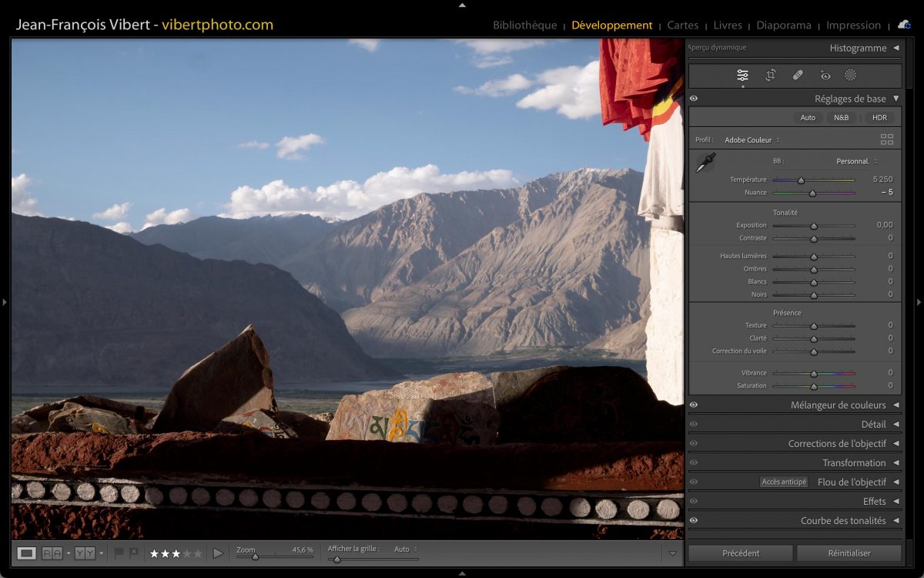Pick the white balance eyedropper
The height and width of the screenshot is (578, 924).
click(705, 162)
